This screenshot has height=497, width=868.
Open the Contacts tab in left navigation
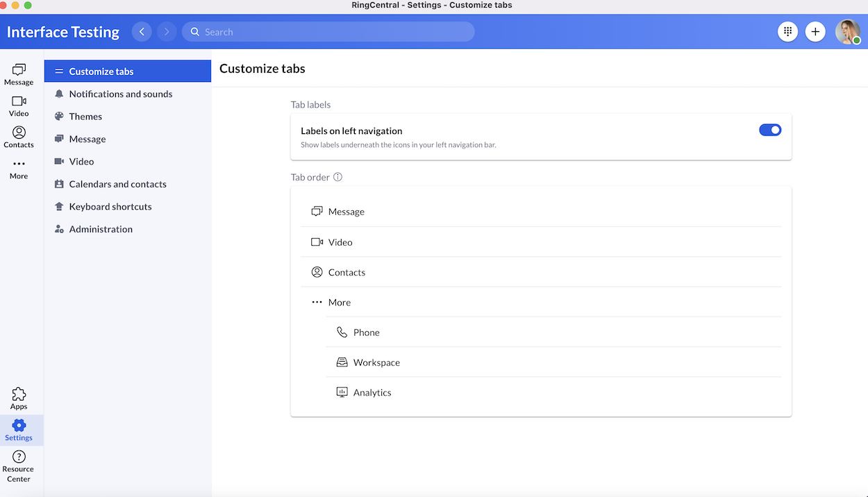(x=19, y=137)
